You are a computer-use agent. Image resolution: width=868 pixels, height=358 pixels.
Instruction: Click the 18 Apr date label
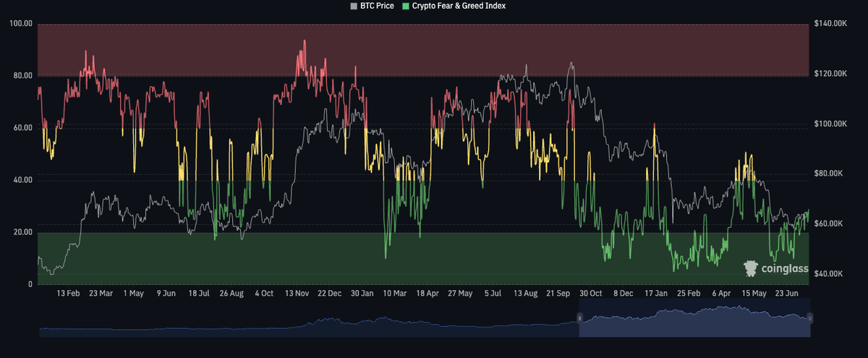point(427,294)
